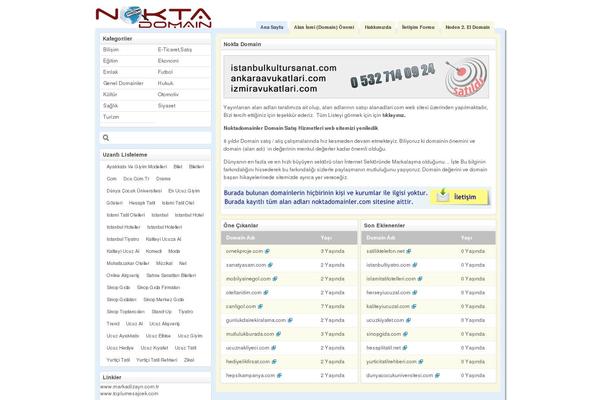This screenshot has width=600, height=400.
Task: Open the hepsikampanya.com domain link
Action: [x=250, y=375]
